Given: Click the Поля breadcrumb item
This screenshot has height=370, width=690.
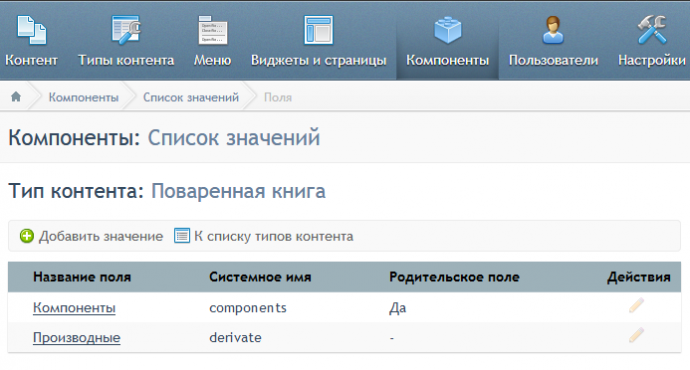Looking at the screenshot, I should [278, 97].
